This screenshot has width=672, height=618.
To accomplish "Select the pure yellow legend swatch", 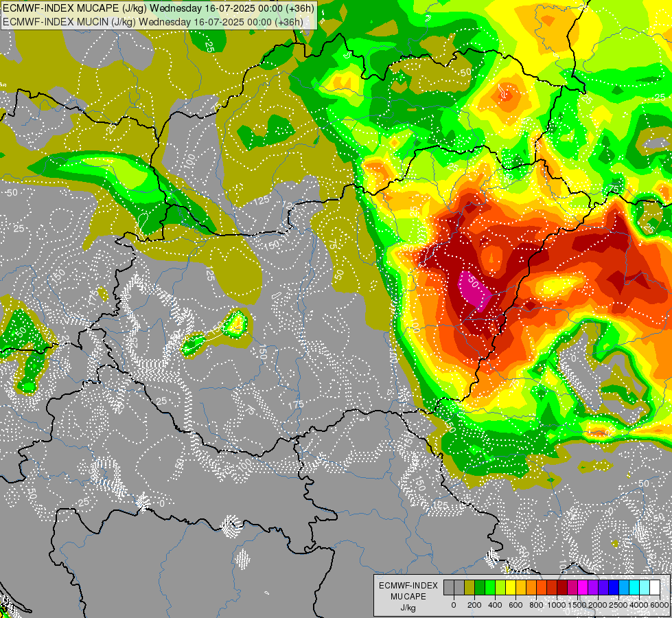I will coord(511,588).
